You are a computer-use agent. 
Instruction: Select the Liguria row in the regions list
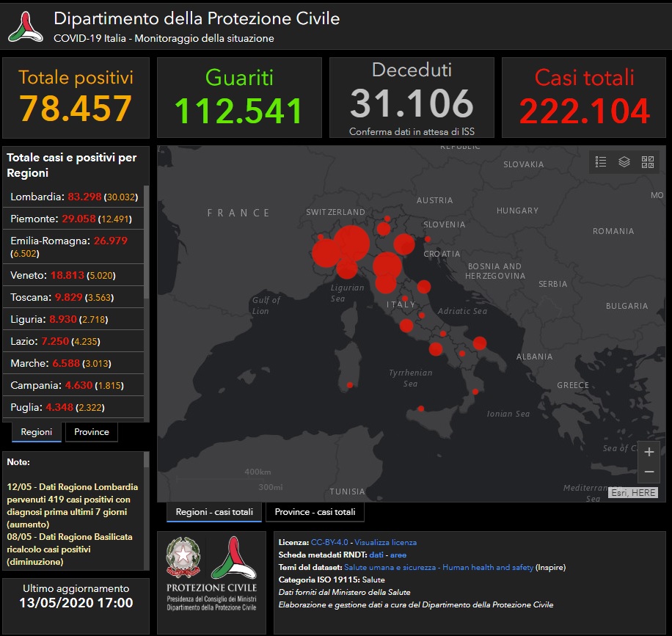click(x=73, y=319)
